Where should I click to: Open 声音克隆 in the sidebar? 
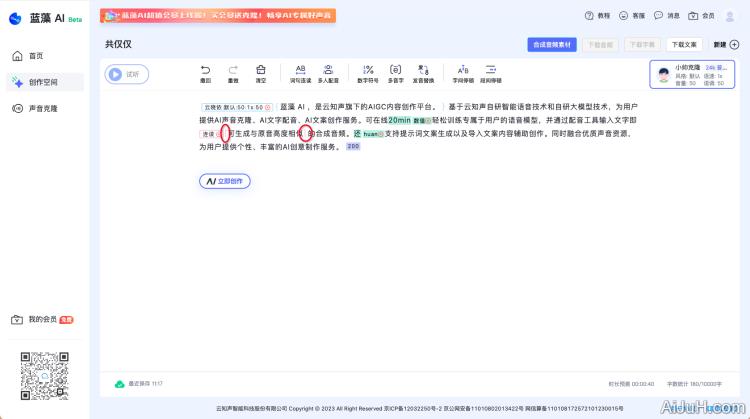[x=42, y=108]
